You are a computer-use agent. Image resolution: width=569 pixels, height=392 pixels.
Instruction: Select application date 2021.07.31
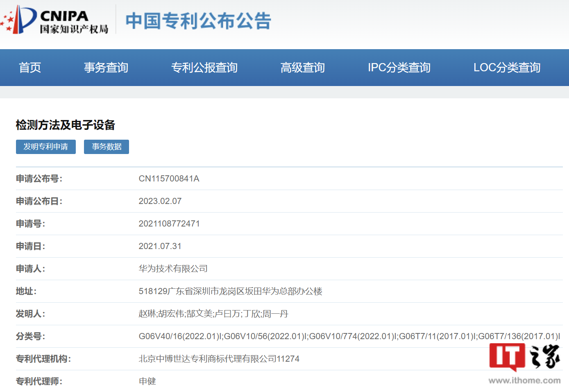(160, 246)
